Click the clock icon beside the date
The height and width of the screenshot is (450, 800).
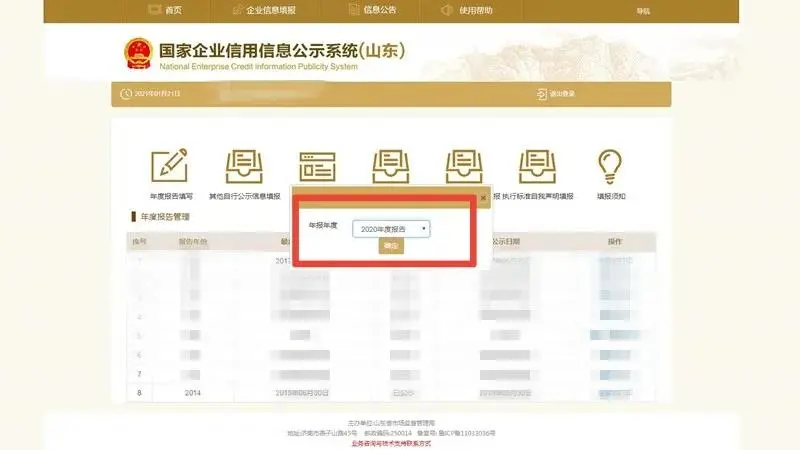[126, 94]
